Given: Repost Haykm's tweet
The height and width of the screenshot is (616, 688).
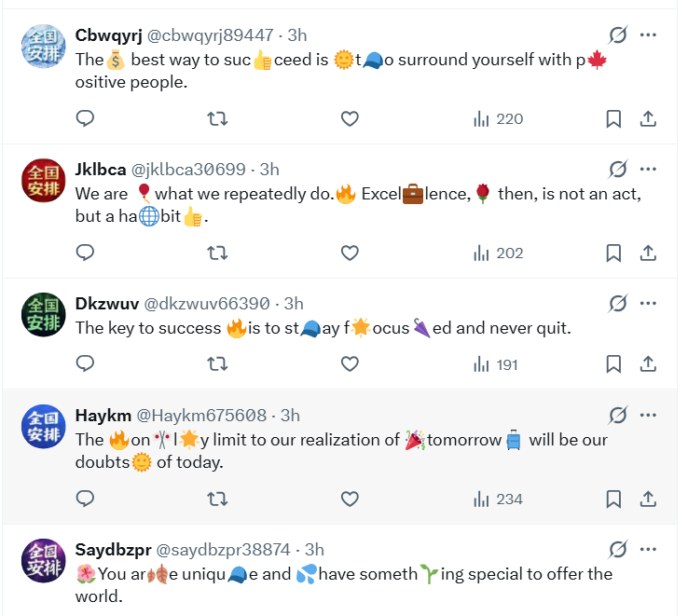Looking at the screenshot, I should (x=217, y=499).
